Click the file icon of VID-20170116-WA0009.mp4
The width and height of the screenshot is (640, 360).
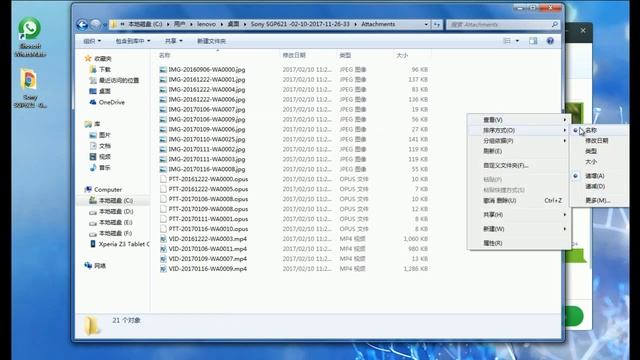click(163, 269)
